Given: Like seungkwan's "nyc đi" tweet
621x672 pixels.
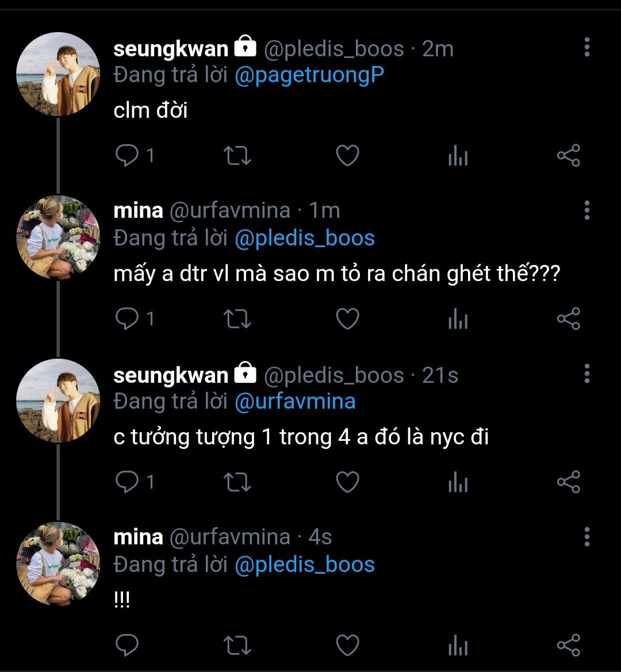Looking at the screenshot, I should click(x=347, y=482).
